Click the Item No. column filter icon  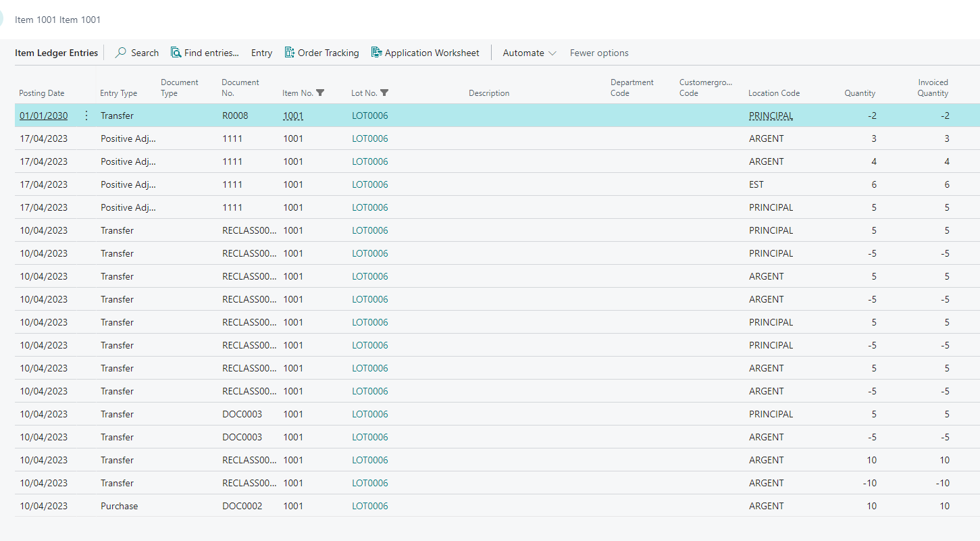click(x=320, y=93)
